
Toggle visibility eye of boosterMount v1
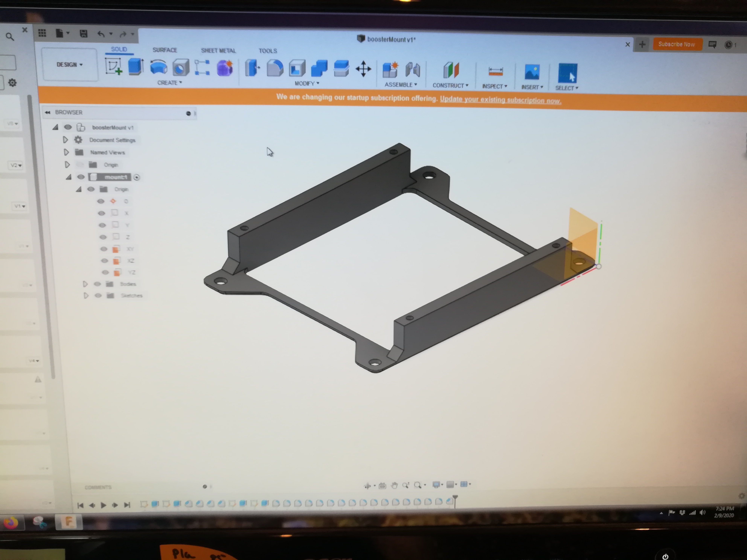point(68,127)
